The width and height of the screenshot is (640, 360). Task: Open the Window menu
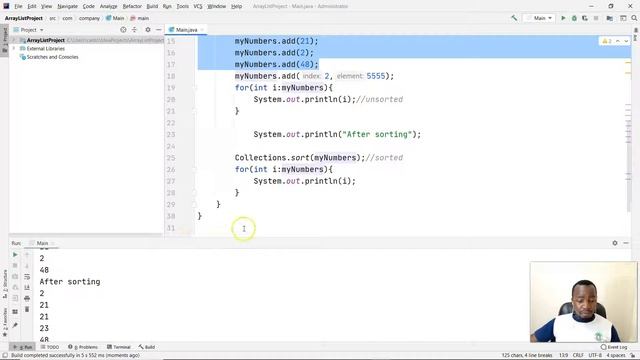point(216,6)
